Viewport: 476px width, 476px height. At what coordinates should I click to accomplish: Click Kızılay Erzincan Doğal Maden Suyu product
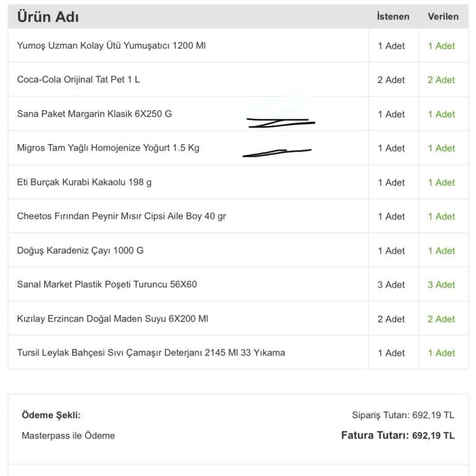pyautogui.click(x=112, y=319)
